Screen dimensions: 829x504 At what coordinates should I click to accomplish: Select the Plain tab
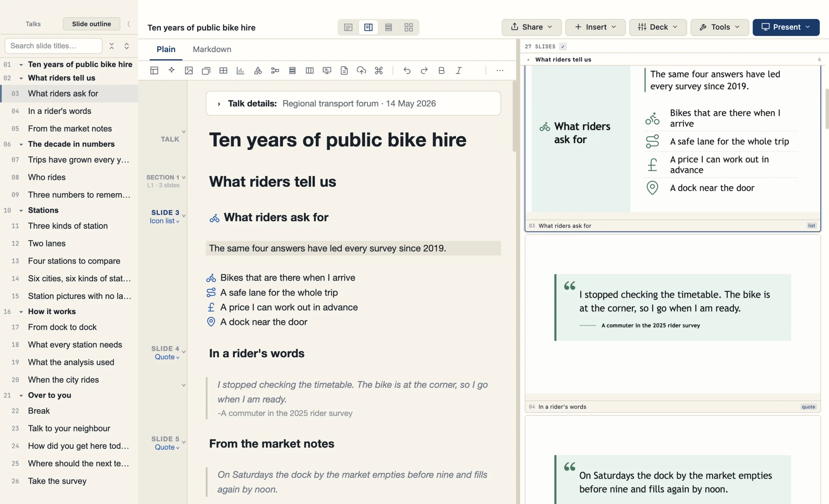pos(166,49)
